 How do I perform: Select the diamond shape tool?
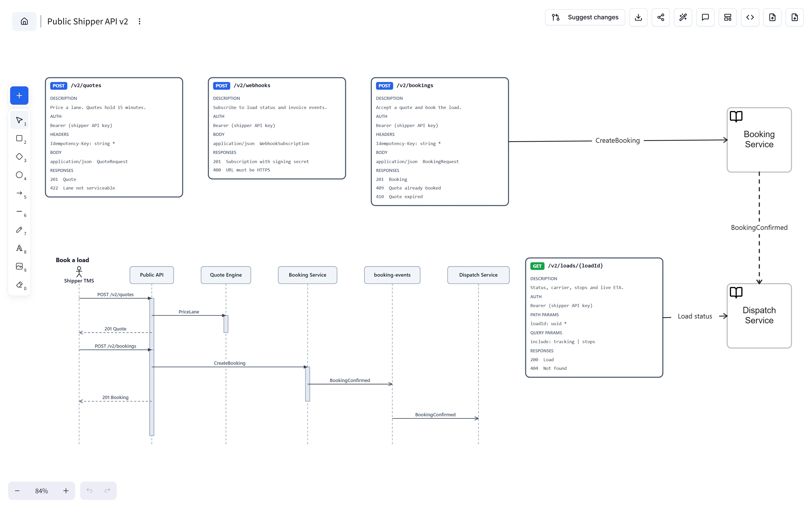19,156
